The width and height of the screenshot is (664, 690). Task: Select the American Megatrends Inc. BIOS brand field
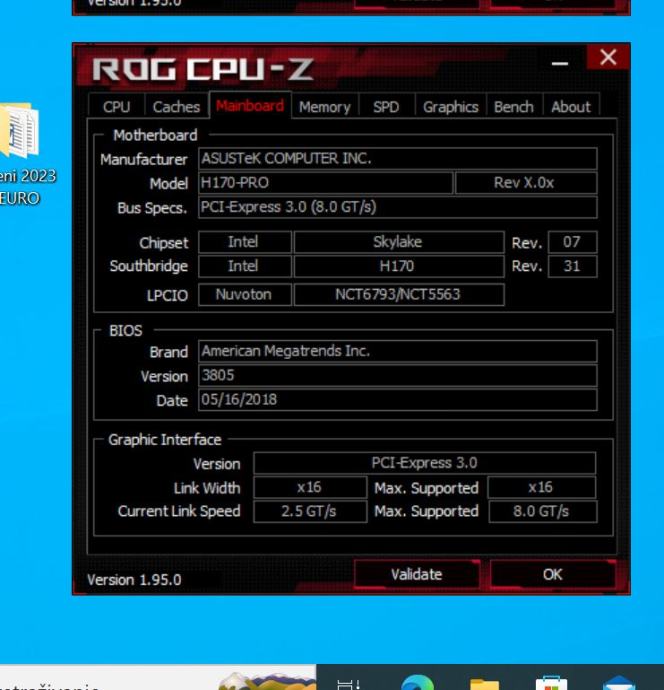coord(398,351)
